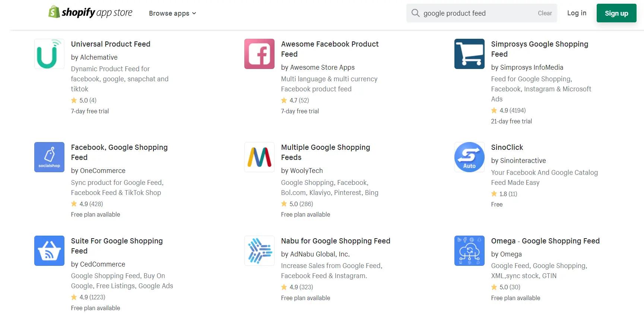Open the Universal Product Feed title link
Viewport: 644px width, 318px height.
pos(111,44)
